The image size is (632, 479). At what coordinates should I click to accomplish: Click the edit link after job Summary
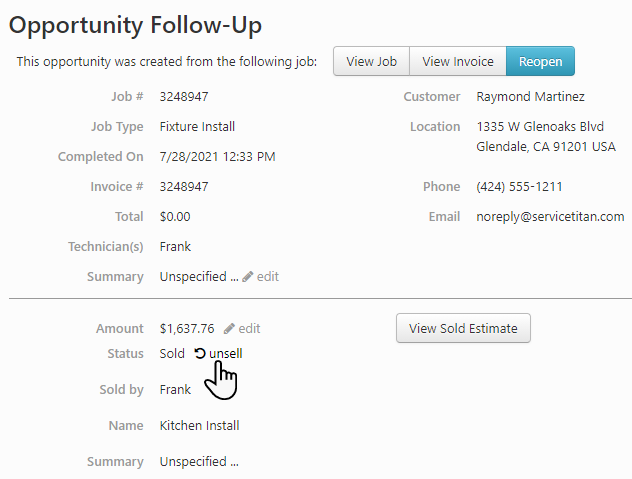(x=268, y=276)
